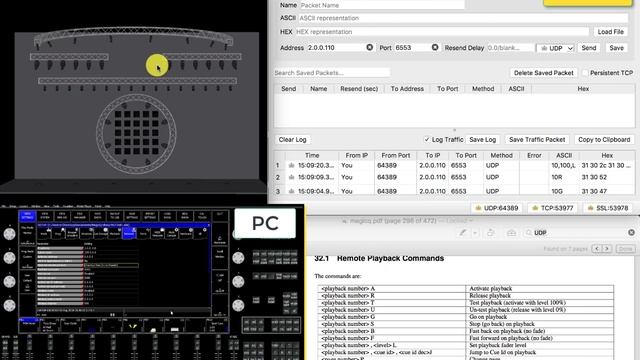Click the Clear Log button

[x=292, y=140]
